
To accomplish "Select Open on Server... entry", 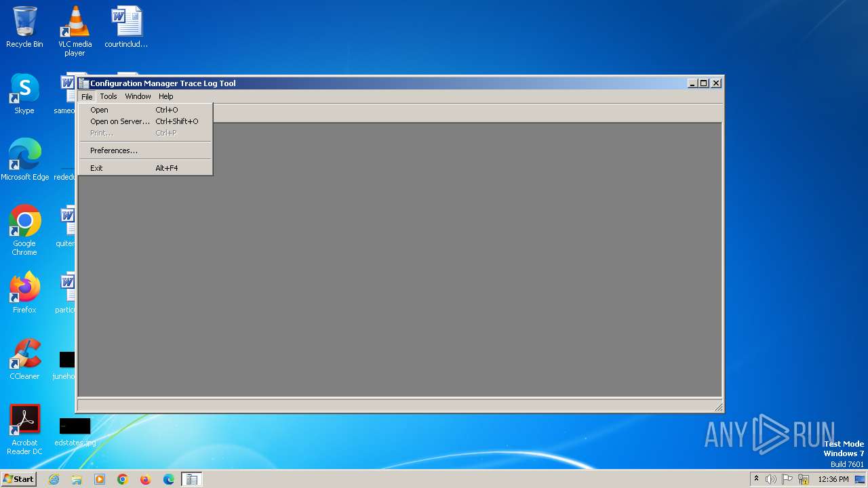I will (x=145, y=121).
